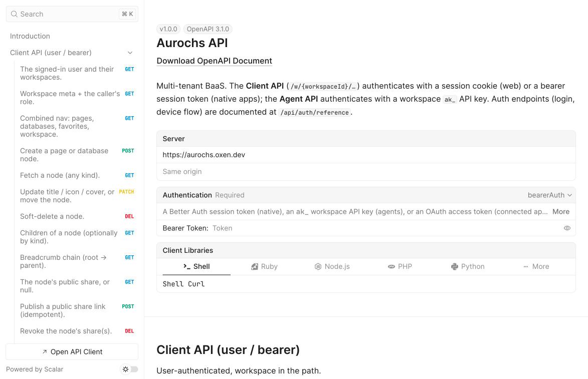Image resolution: width=588 pixels, height=379 pixels.
Task: Show the bearer token with the eye icon
Action: [x=567, y=228]
